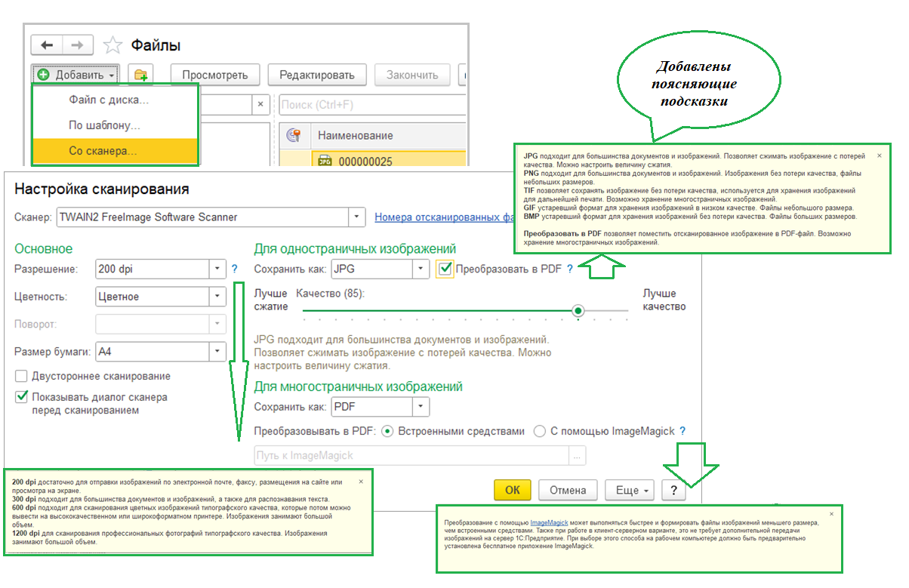The image size is (909, 588).
Task: Uncheck Преобразовать в PDF checkbox
Action: coord(445,269)
